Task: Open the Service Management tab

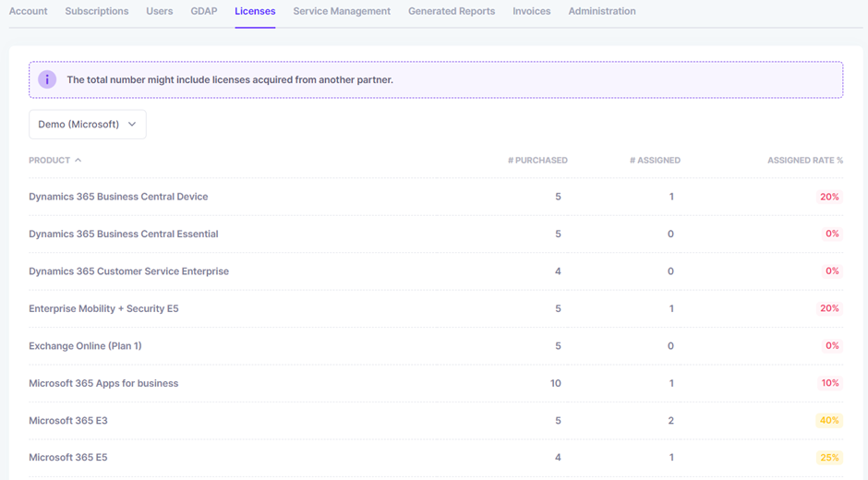Action: point(342,11)
